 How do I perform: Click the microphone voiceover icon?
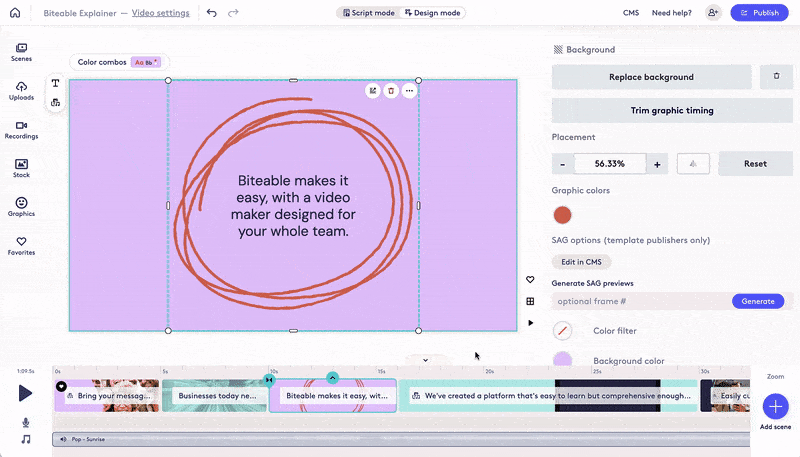tap(26, 423)
